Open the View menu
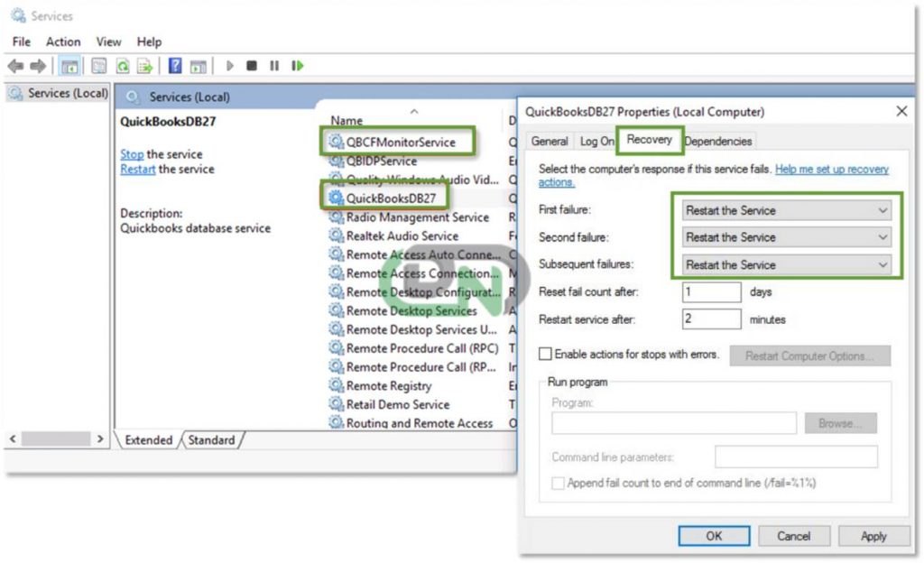Image resolution: width=924 pixels, height=563 pixels. 108,42
